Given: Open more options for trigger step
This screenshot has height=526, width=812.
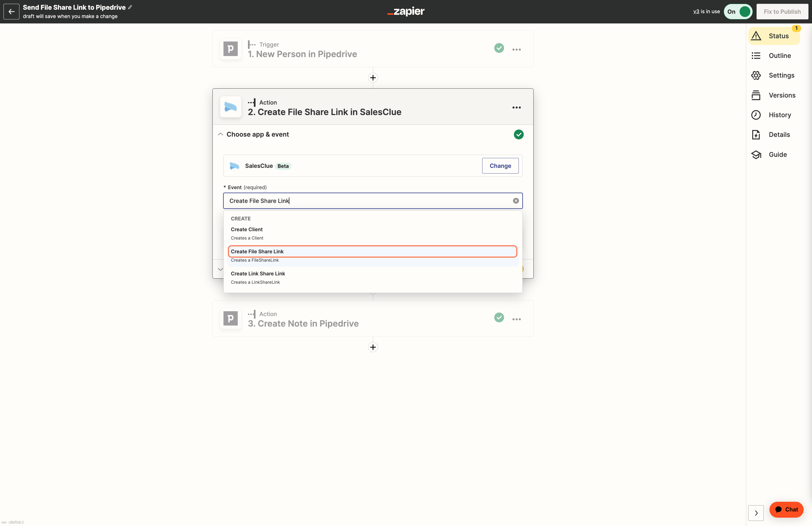Looking at the screenshot, I should point(516,50).
